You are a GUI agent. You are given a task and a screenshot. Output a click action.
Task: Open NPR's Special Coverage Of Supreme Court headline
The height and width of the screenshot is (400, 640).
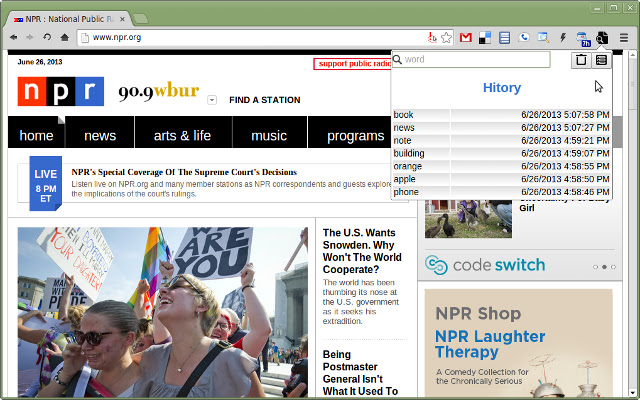[184, 172]
